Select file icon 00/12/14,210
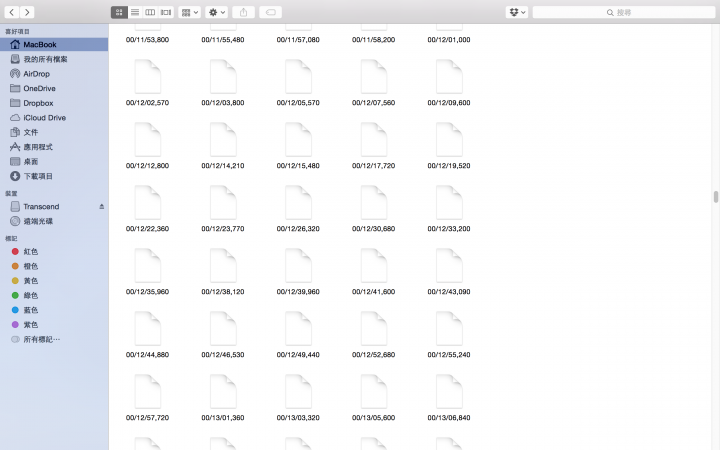Screen dimensions: 720x450 [x=223, y=140]
